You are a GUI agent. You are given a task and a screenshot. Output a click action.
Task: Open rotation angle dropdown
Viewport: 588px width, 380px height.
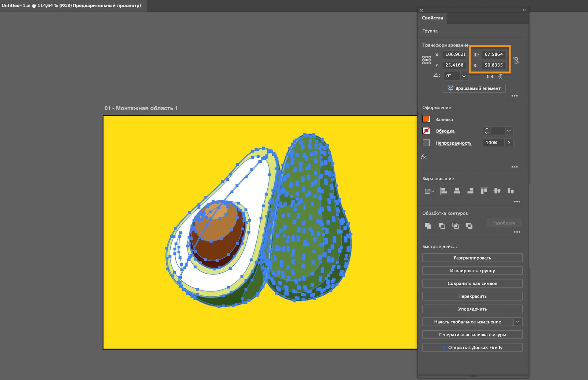(x=464, y=76)
